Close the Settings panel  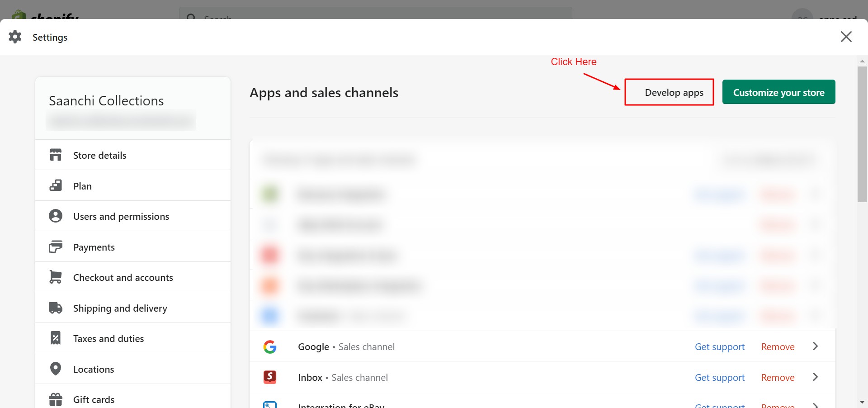pos(846,37)
